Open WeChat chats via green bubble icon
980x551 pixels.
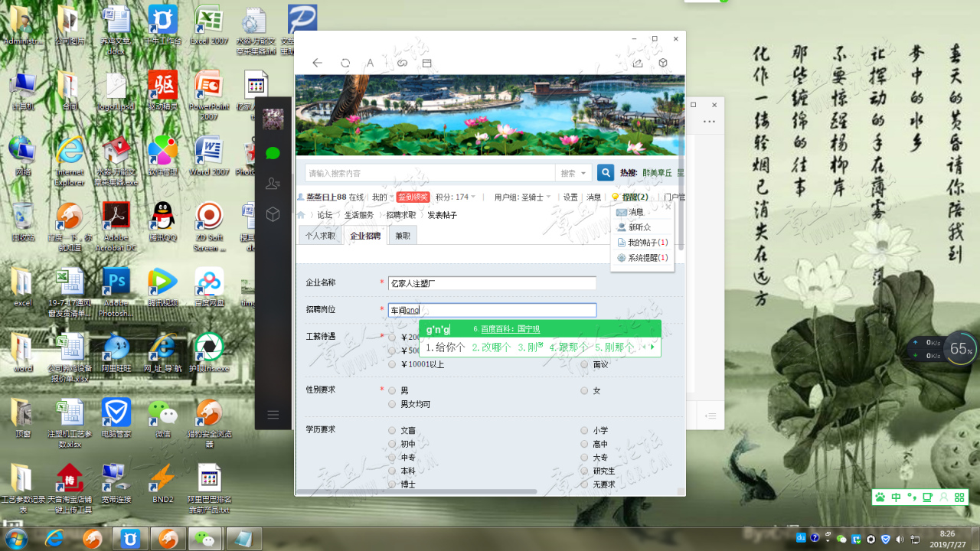pyautogui.click(x=273, y=153)
